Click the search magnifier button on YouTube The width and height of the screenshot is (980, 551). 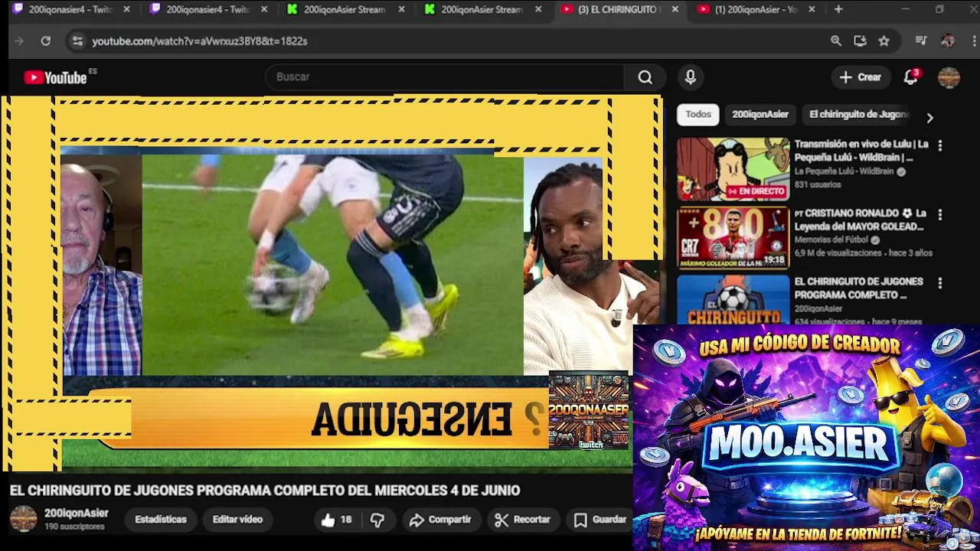click(x=645, y=77)
